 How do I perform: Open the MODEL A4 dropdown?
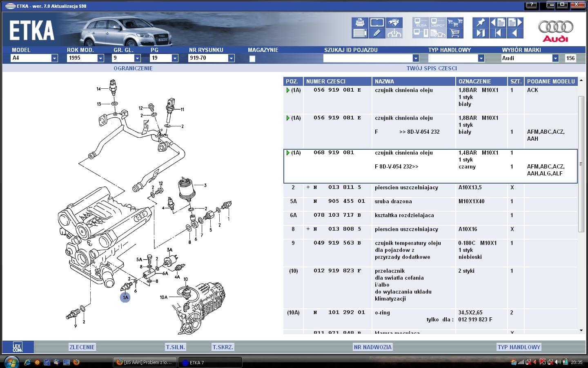click(54, 58)
